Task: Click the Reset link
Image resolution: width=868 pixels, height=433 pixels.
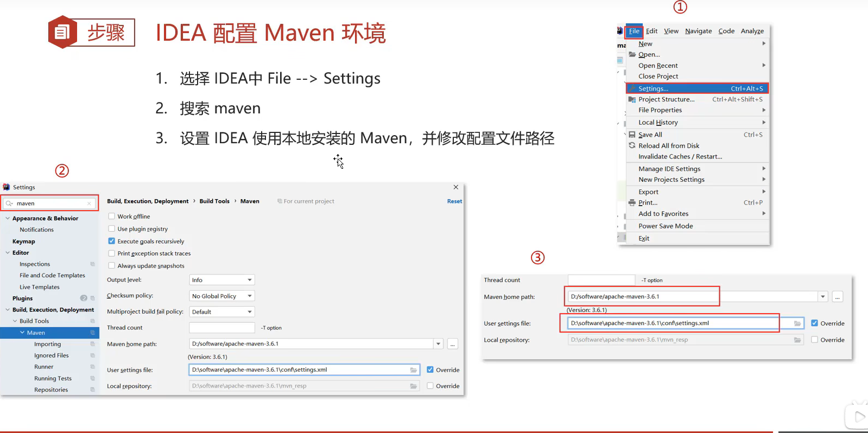Action: pyautogui.click(x=454, y=201)
